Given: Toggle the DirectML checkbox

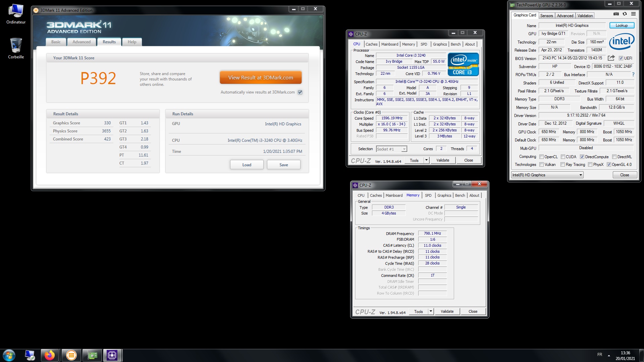Looking at the screenshot, I should pyautogui.click(x=614, y=157).
